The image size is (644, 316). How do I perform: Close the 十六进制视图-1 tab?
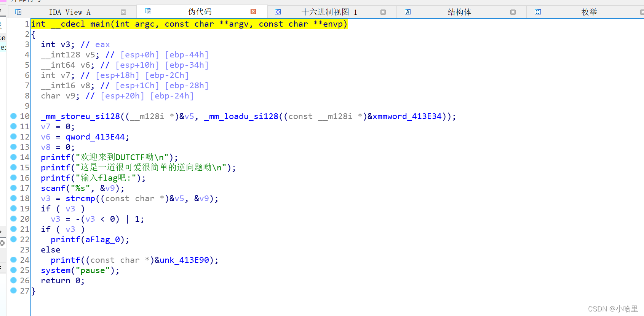point(383,12)
